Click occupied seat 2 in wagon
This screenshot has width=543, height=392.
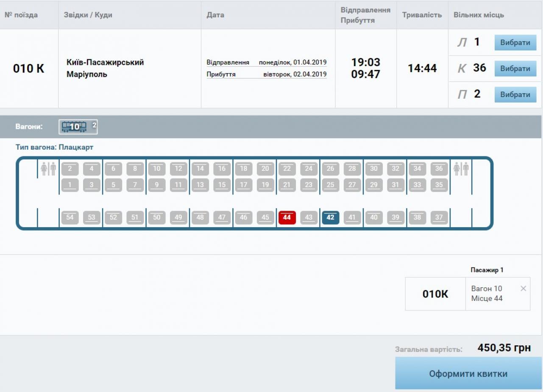tap(70, 169)
